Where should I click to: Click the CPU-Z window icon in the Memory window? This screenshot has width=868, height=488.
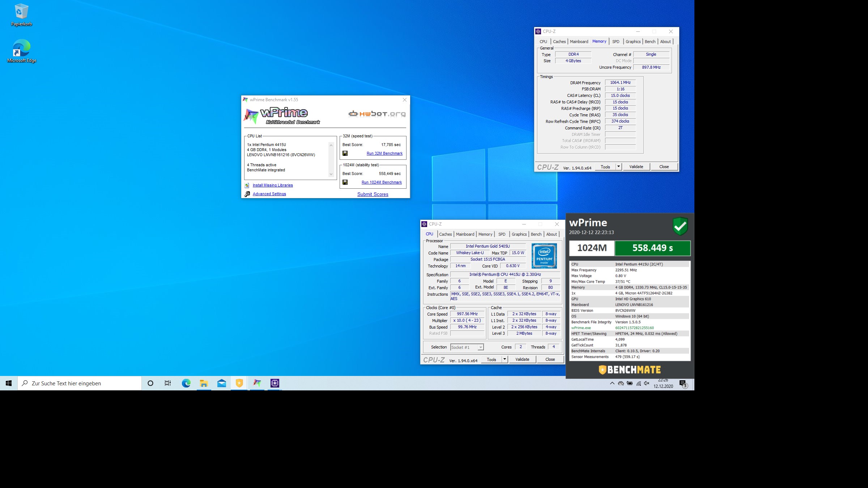click(x=538, y=31)
